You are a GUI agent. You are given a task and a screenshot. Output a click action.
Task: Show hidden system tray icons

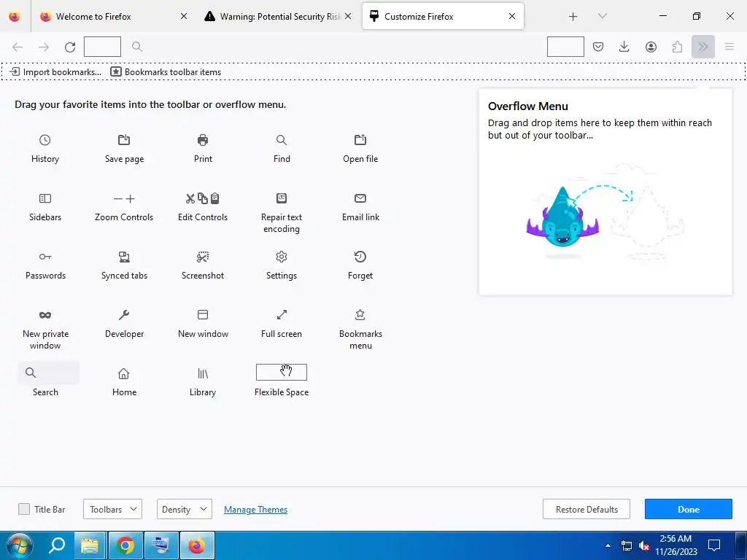coord(608,545)
